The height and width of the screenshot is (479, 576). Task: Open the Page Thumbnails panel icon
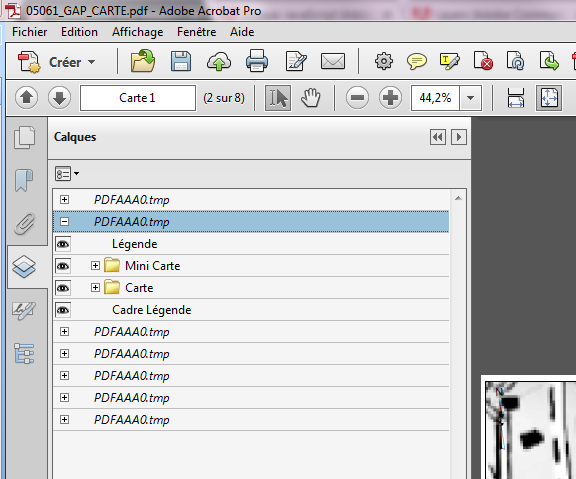24,137
